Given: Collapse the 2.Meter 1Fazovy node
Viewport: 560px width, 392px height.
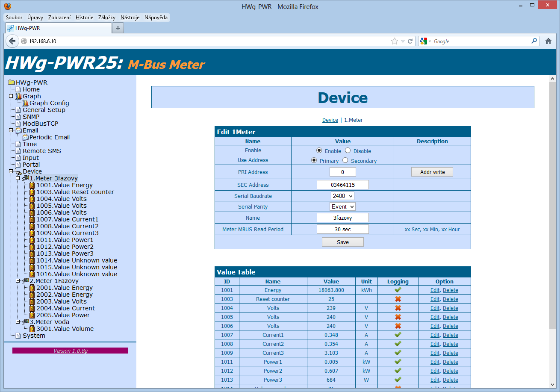Looking at the screenshot, I should pos(18,281).
